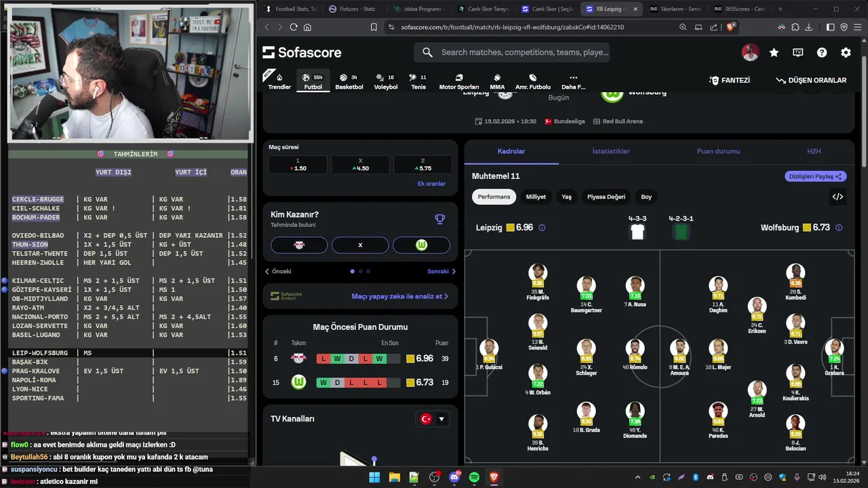Image resolution: width=868 pixels, height=488 pixels.
Task: Click the odds box for outcome 1 (1.50)
Action: [x=298, y=165]
